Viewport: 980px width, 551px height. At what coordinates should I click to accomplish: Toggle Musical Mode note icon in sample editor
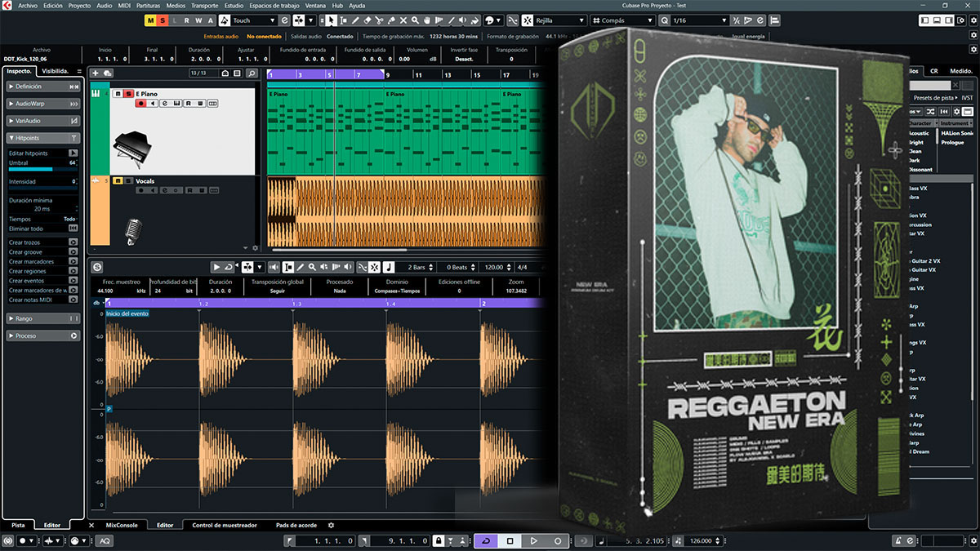point(389,267)
